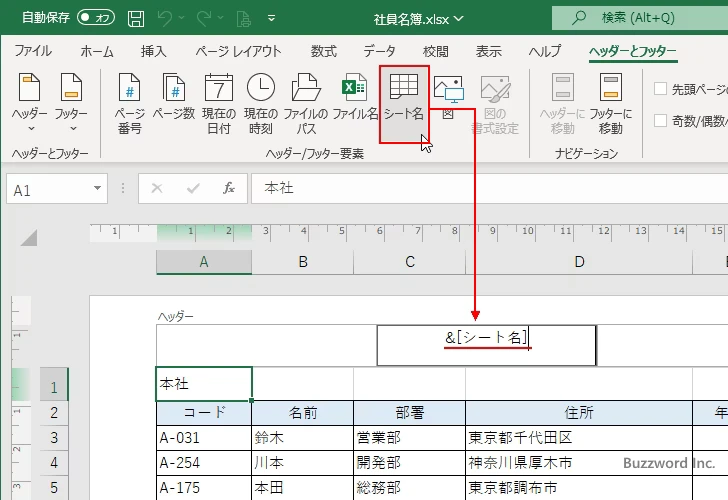Insert the File Path element
The height and width of the screenshot is (500, 728).
click(x=306, y=104)
